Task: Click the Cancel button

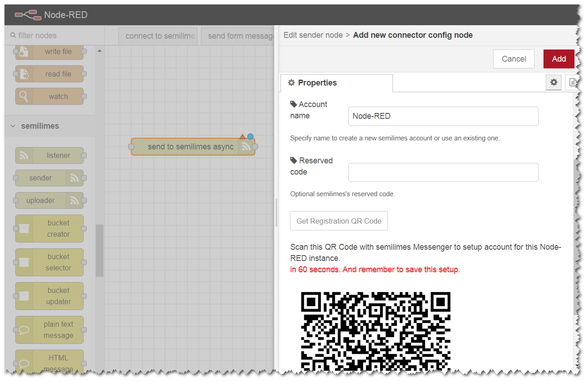Action: click(x=514, y=59)
